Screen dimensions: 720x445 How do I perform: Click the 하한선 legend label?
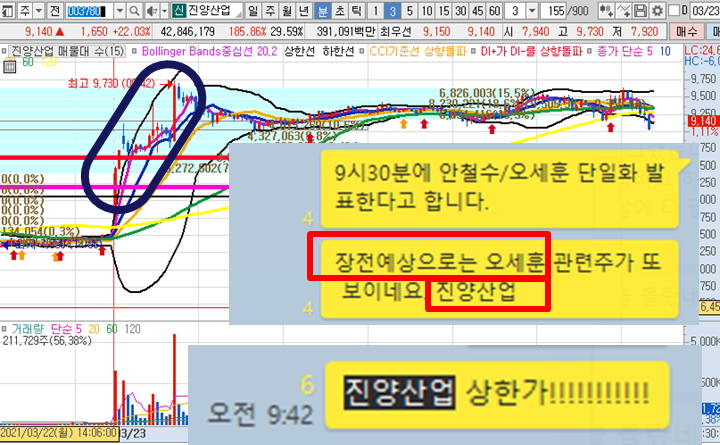(338, 51)
